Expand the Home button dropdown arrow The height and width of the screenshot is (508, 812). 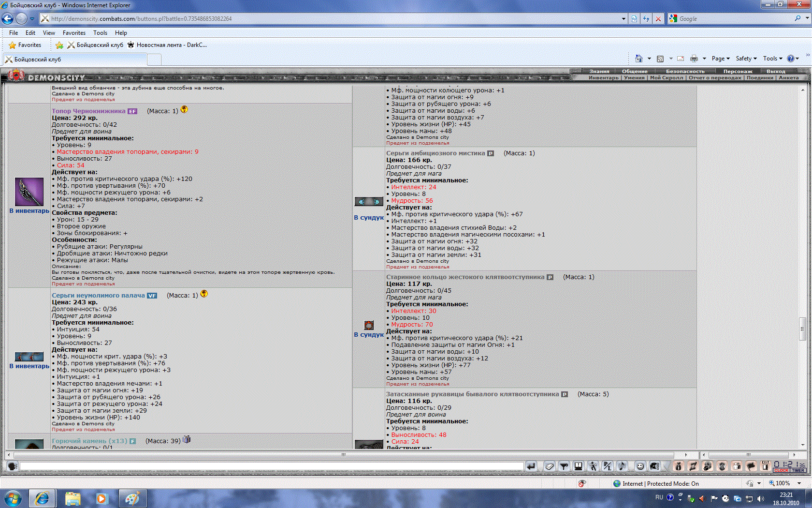(649, 59)
